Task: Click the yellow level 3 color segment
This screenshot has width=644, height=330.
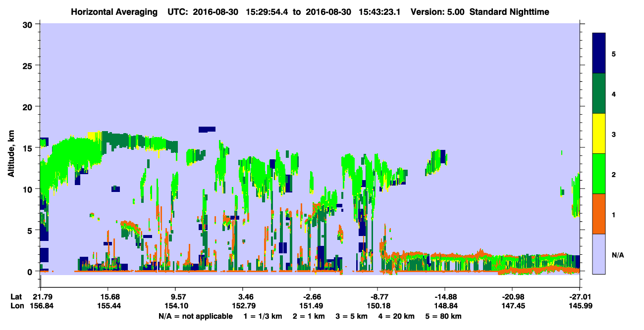Action: tap(599, 134)
